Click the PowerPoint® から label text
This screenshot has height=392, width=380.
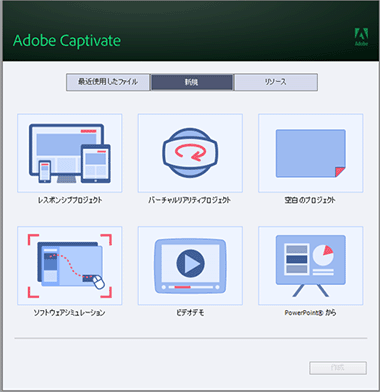pos(310,313)
